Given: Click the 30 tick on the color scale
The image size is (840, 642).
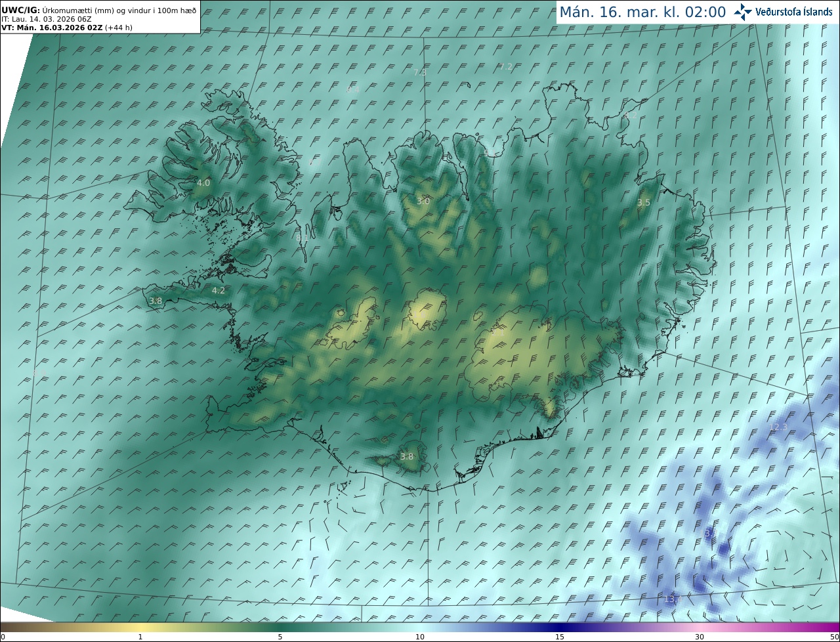Looking at the screenshot, I should pos(700,637).
